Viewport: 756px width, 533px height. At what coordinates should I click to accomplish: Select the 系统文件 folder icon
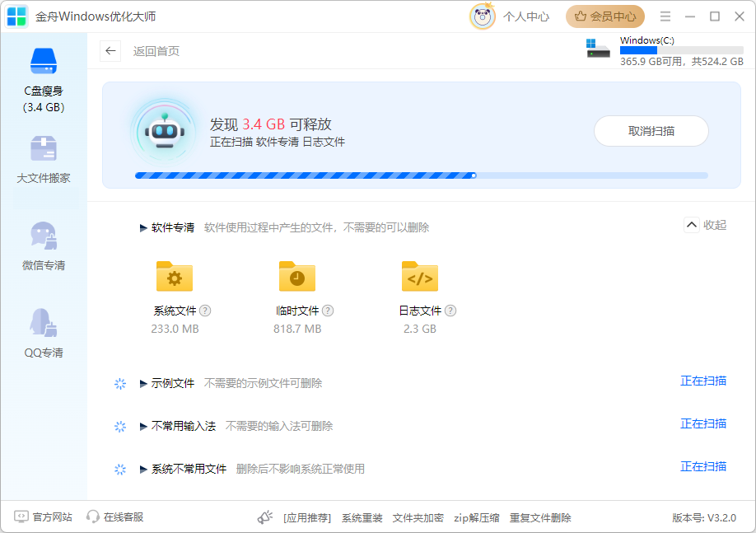click(175, 276)
